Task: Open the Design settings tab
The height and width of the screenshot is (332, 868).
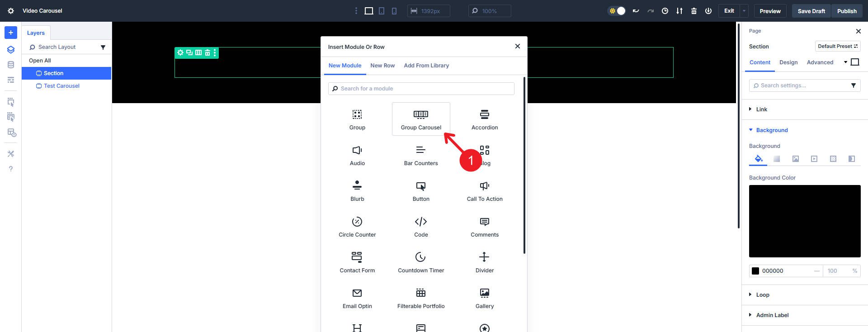Action: (788, 62)
